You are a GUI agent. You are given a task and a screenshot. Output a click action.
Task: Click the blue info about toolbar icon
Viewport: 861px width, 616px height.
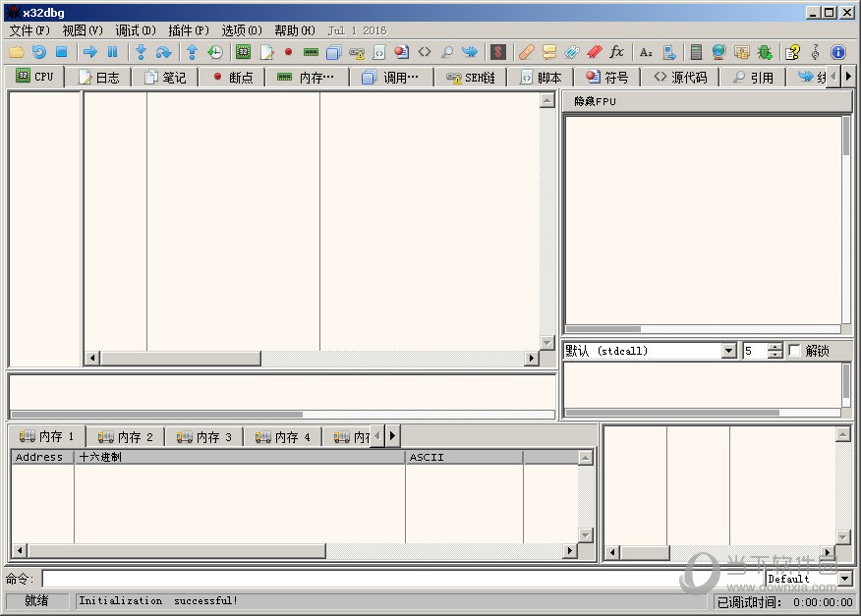tap(838, 52)
